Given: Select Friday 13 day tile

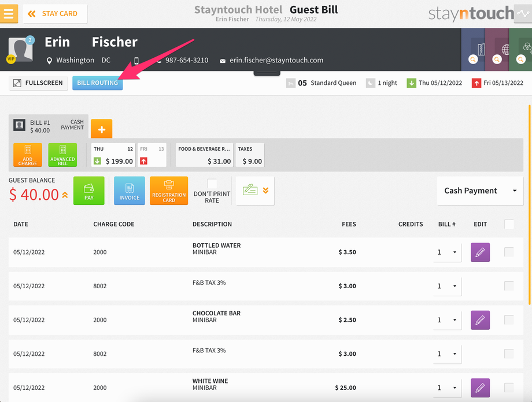Looking at the screenshot, I should 152,155.
